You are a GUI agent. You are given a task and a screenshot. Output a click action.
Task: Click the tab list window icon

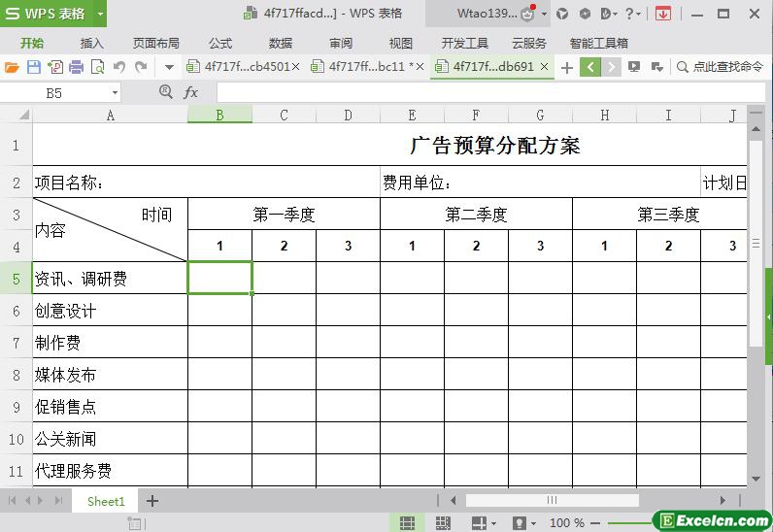click(x=656, y=67)
